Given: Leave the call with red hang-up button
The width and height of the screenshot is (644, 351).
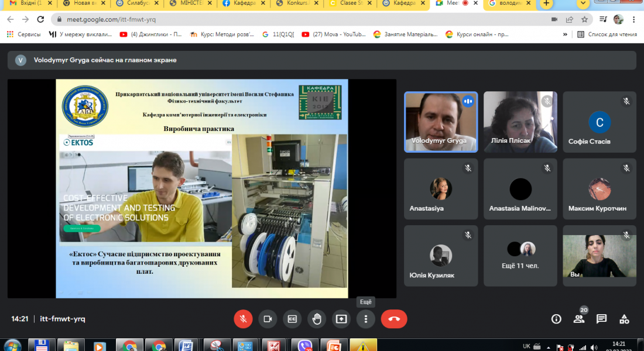Looking at the screenshot, I should [393, 319].
